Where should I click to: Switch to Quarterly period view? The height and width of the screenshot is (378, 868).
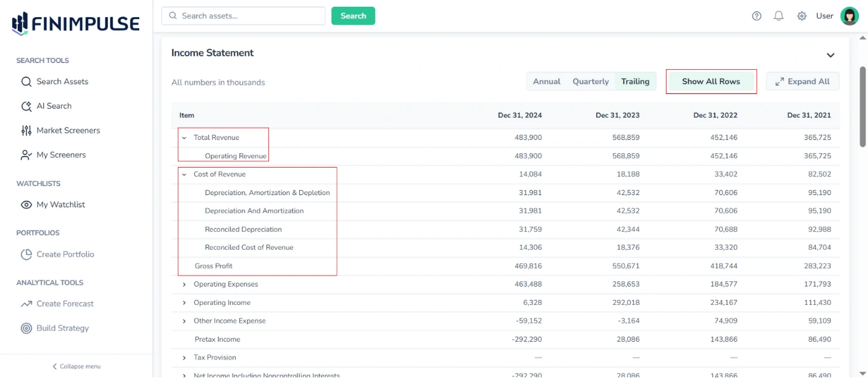click(x=590, y=81)
